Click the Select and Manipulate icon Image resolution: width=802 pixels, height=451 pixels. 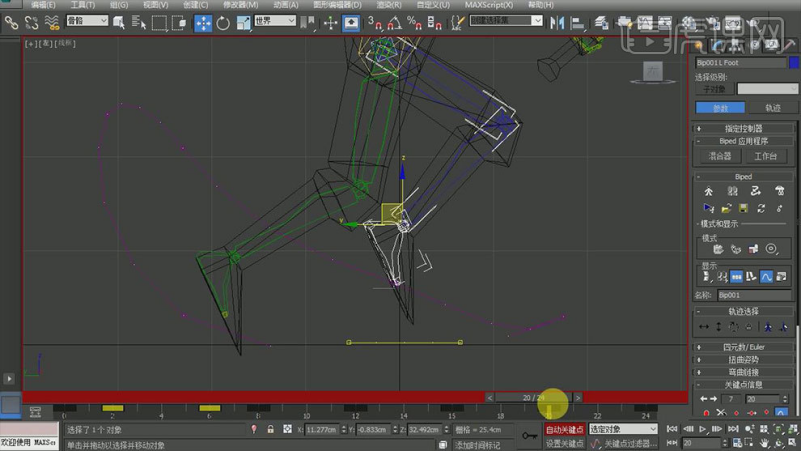click(330, 22)
